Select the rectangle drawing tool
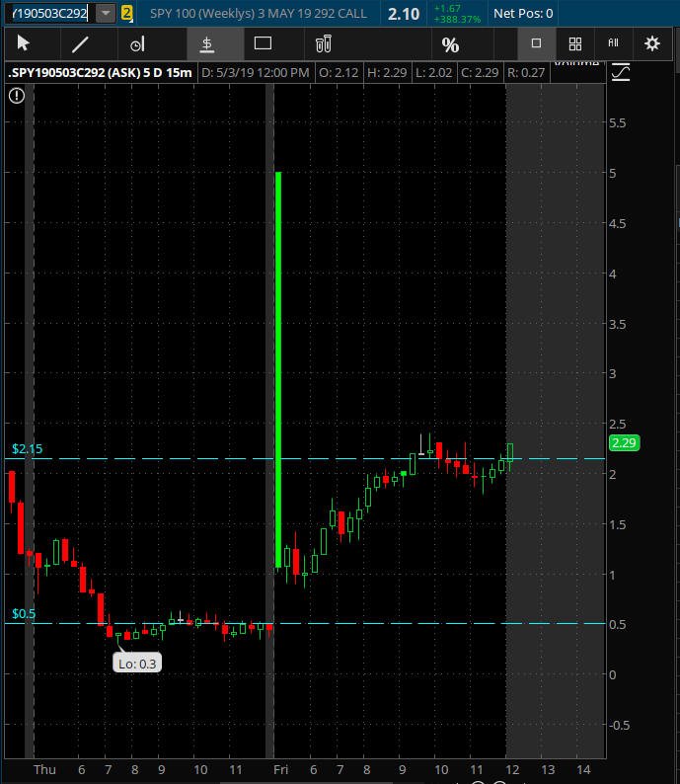This screenshot has height=784, width=680. [263, 43]
